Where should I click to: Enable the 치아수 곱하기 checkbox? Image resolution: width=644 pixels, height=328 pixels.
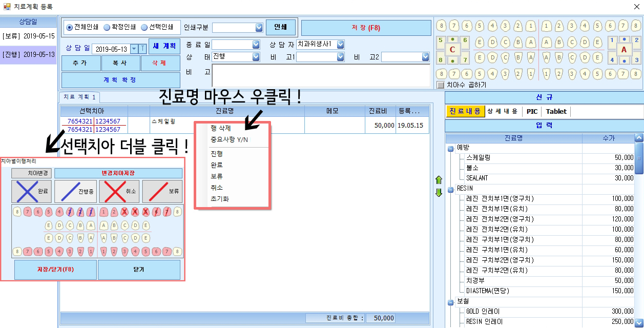pyautogui.click(x=440, y=85)
